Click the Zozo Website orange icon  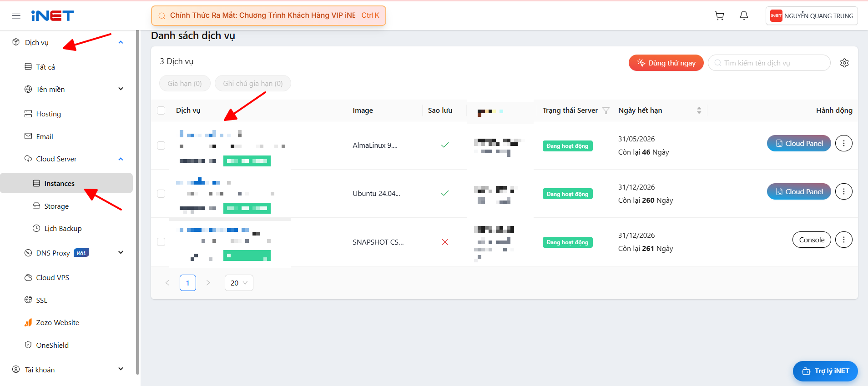[28, 322]
